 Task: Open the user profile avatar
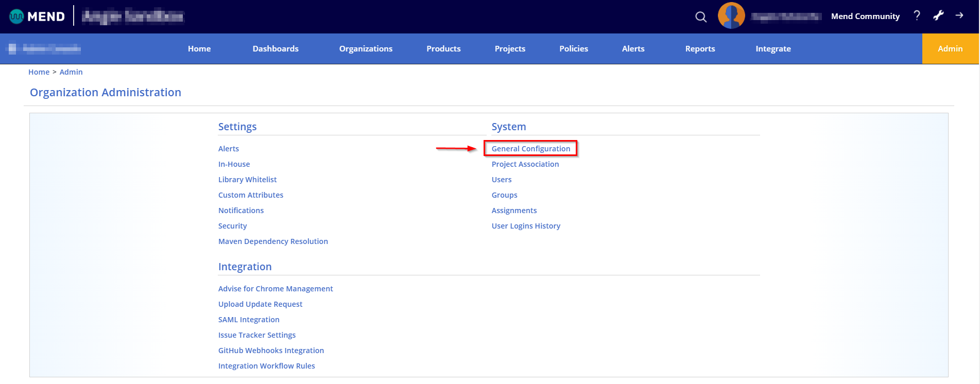[731, 16]
